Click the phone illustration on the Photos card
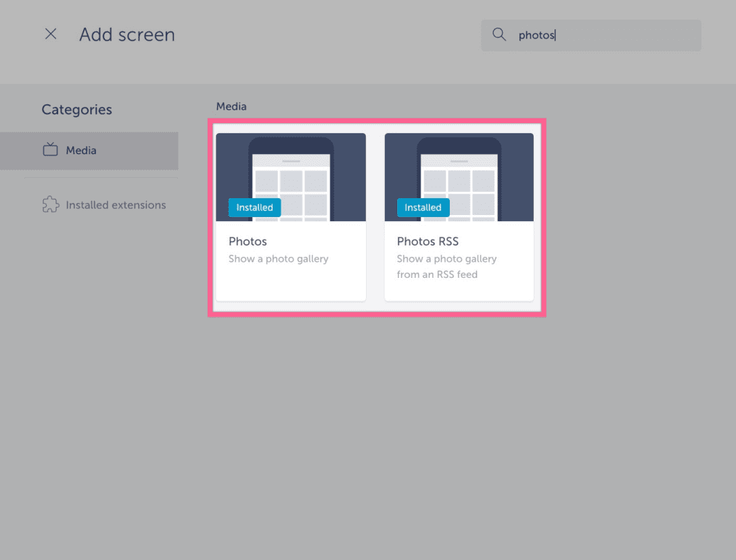Image resolution: width=736 pixels, height=560 pixels. (x=290, y=177)
